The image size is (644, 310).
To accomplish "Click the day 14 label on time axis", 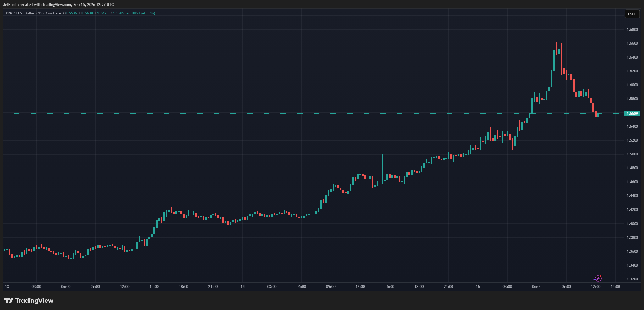I will pyautogui.click(x=242, y=287).
